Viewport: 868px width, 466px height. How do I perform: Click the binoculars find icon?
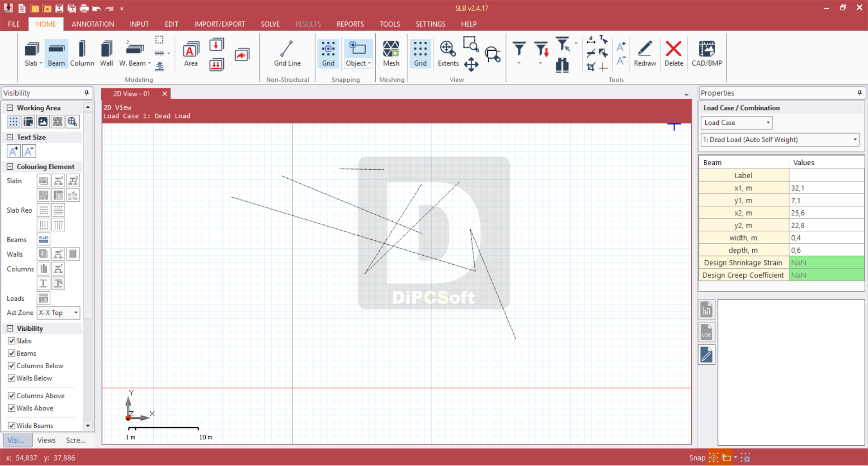[x=562, y=66]
